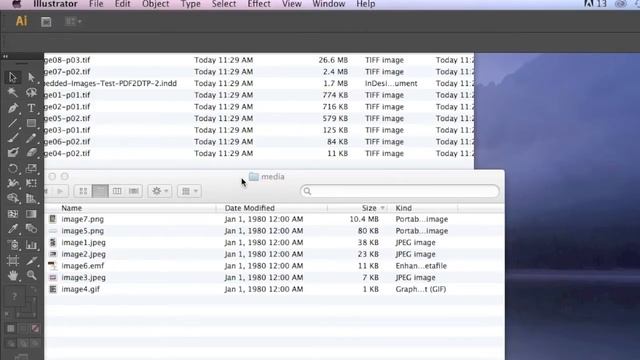Open the Select menu
Viewport: 640px width, 360px height.
(224, 4)
